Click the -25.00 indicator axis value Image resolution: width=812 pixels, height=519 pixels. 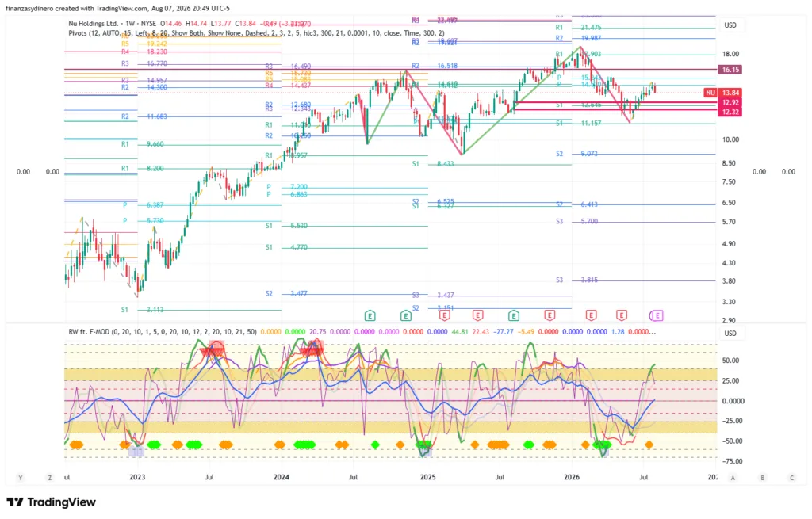click(732, 422)
